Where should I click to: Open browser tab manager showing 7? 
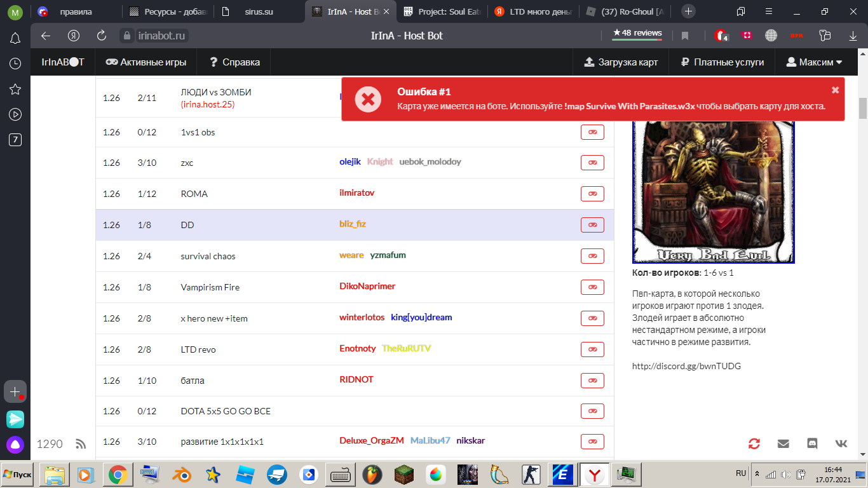[x=15, y=140]
